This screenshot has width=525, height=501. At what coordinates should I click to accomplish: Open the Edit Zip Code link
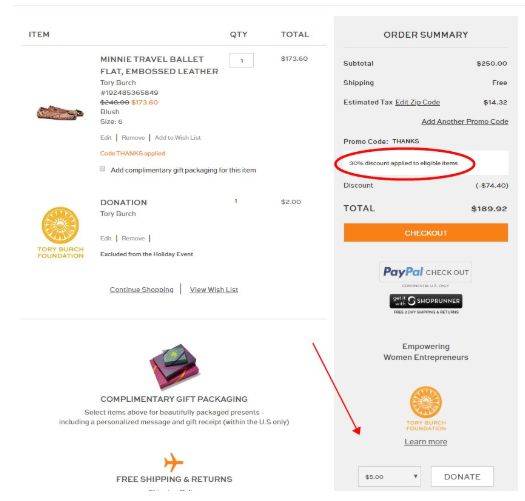click(418, 102)
